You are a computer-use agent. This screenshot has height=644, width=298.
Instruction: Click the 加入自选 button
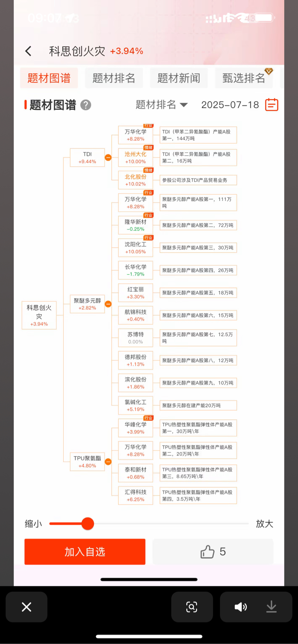click(x=85, y=552)
